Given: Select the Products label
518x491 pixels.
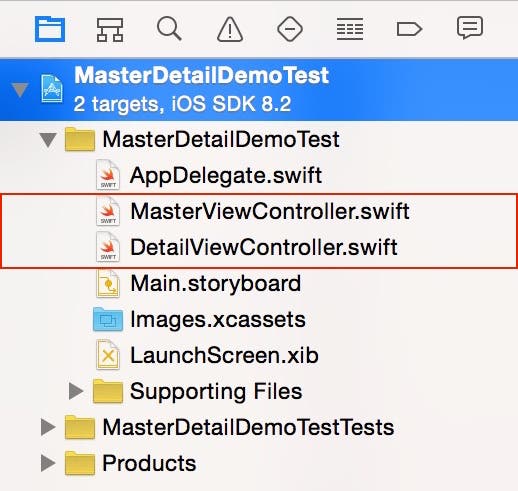Looking at the screenshot, I should 149,463.
